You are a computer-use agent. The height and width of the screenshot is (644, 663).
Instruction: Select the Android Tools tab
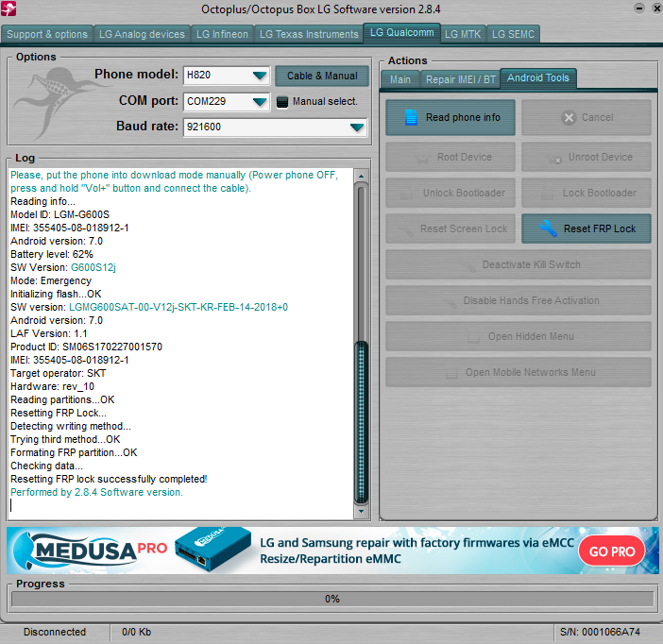(537, 77)
